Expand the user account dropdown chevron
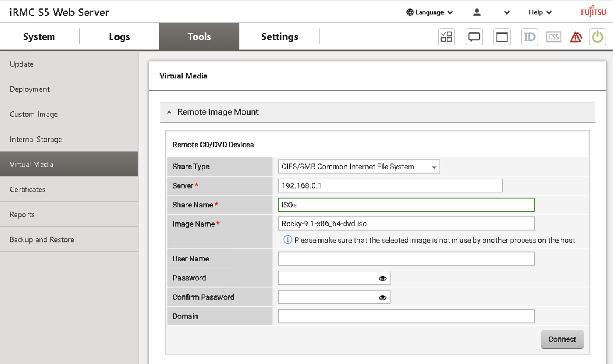Viewport: 613px width, 364px height. coord(507,13)
